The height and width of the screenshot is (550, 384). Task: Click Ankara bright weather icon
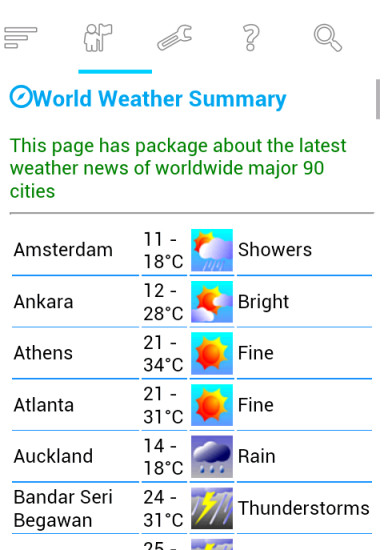coord(212,302)
